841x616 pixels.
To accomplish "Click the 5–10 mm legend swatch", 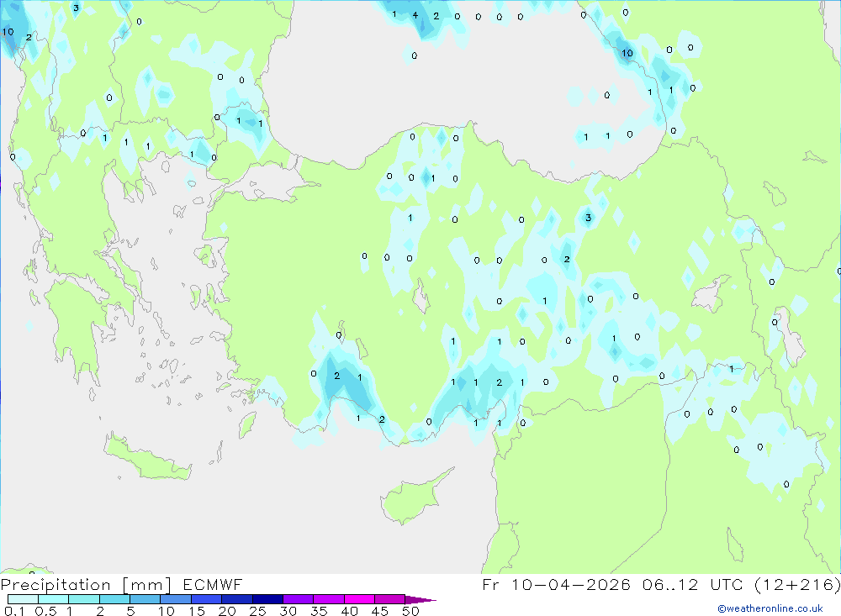I will tap(145, 599).
